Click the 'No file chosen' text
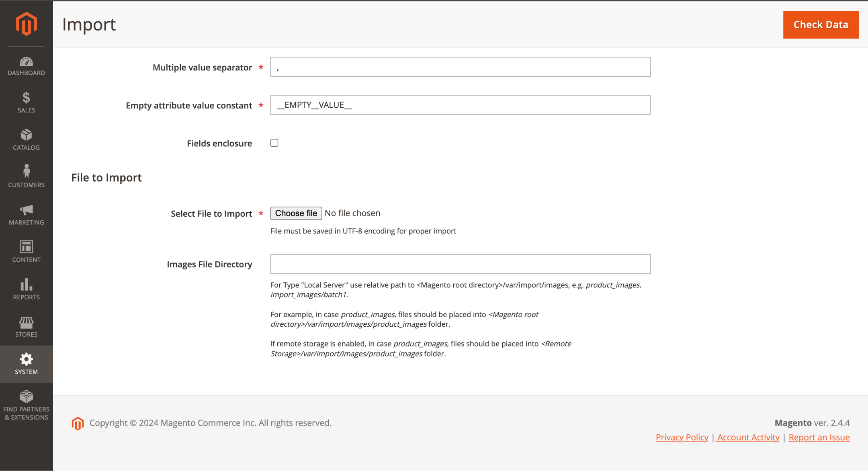The height and width of the screenshot is (471, 868). [x=352, y=213]
